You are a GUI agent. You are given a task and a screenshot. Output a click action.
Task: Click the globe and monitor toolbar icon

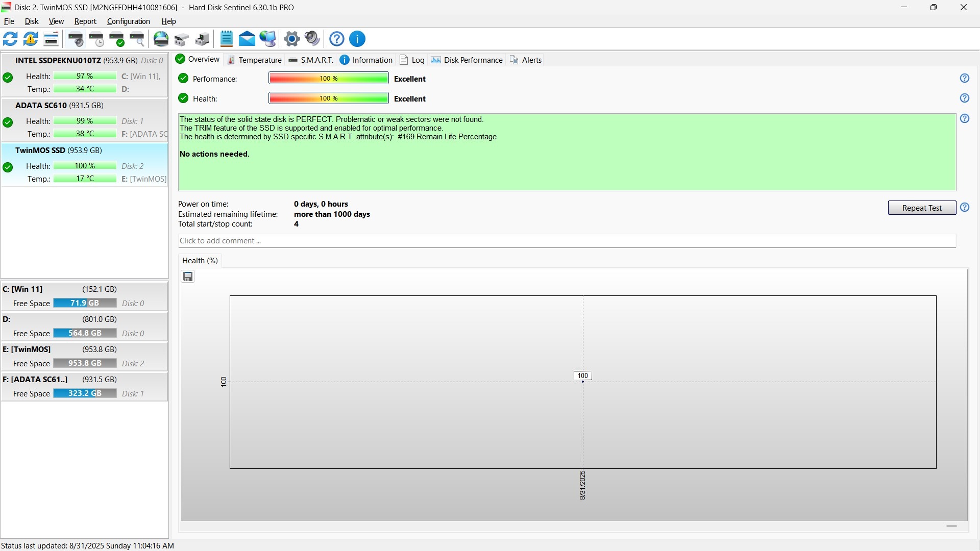tap(267, 39)
